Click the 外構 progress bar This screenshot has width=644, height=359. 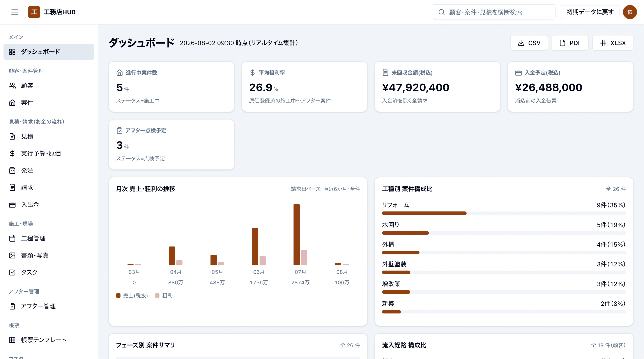pos(504,253)
